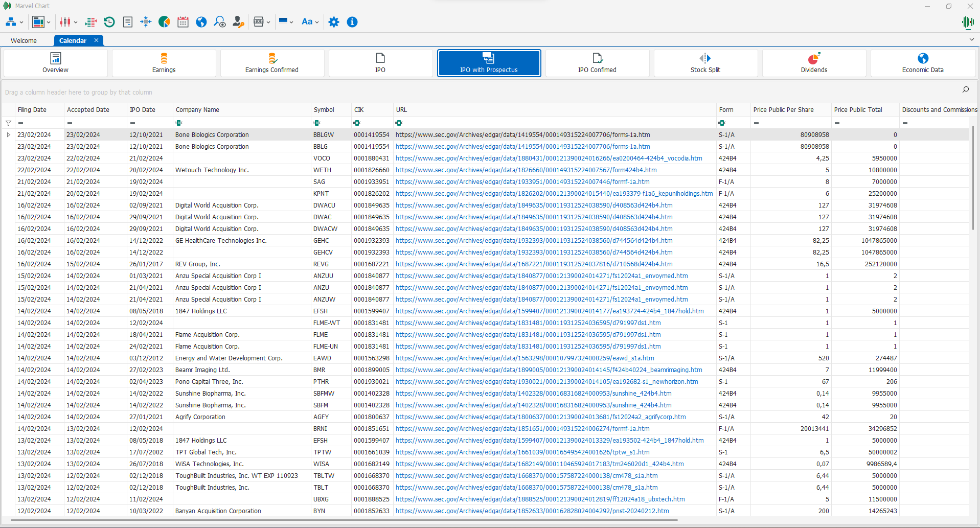Expand dropdown arrow next to candlestick icon
Screen dimensions: 980x528
click(76, 22)
